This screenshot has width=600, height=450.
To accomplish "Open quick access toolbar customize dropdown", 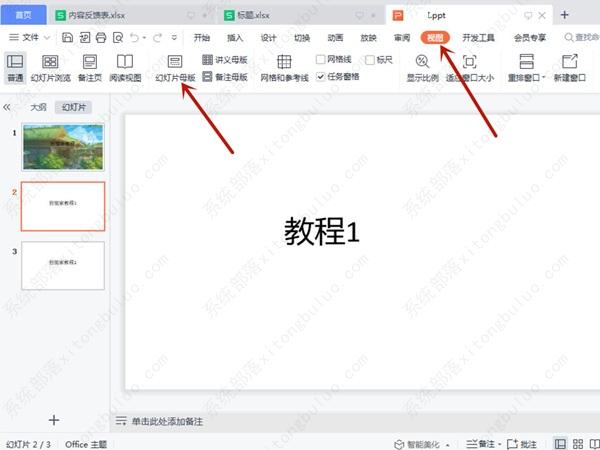I will click(x=174, y=38).
